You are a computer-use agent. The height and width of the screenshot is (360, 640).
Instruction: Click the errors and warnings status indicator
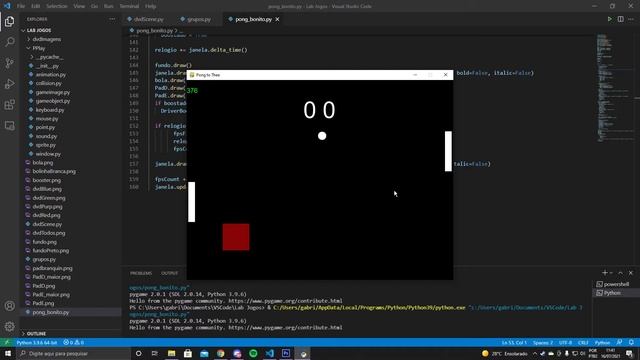pyautogui.click(x=73, y=342)
